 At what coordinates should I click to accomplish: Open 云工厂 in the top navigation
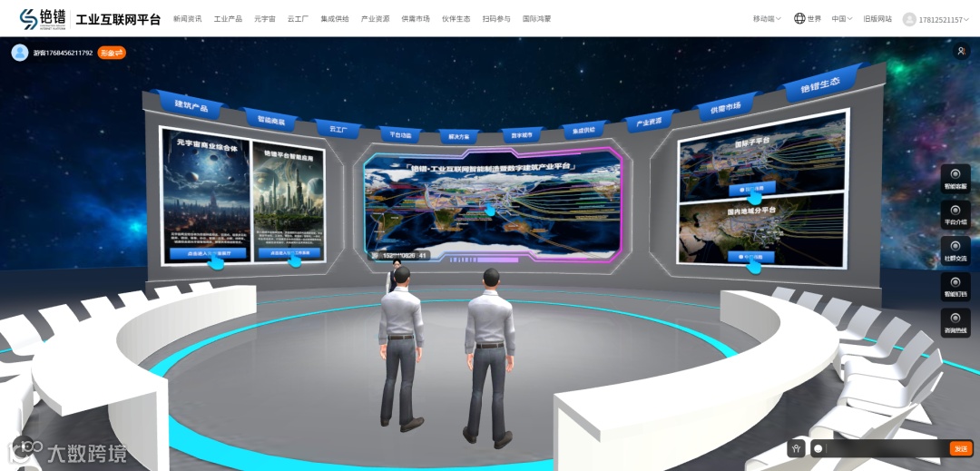click(x=299, y=19)
